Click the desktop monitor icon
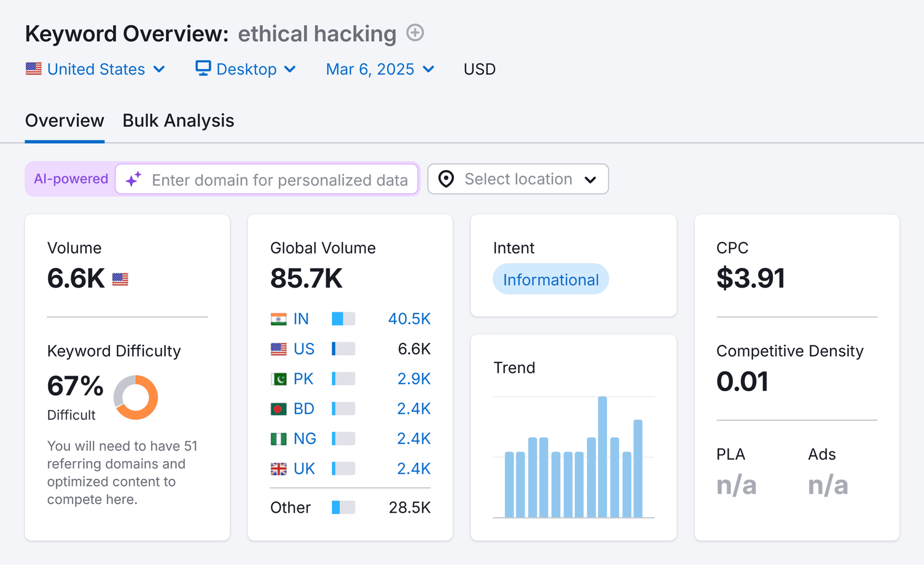The image size is (924, 565). pyautogui.click(x=203, y=68)
